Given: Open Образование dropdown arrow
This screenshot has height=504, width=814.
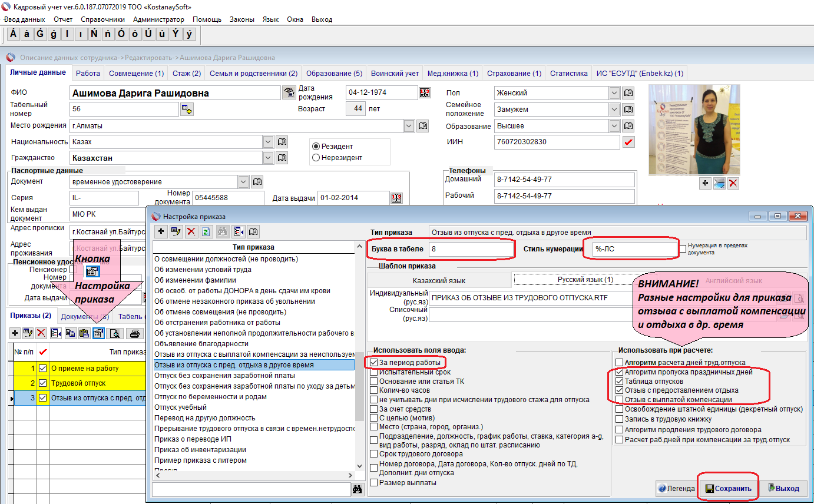Looking at the screenshot, I should click(x=614, y=126).
